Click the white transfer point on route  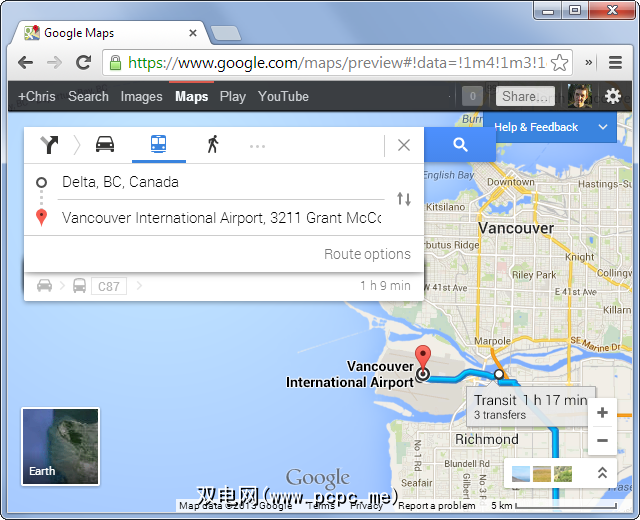point(499,374)
